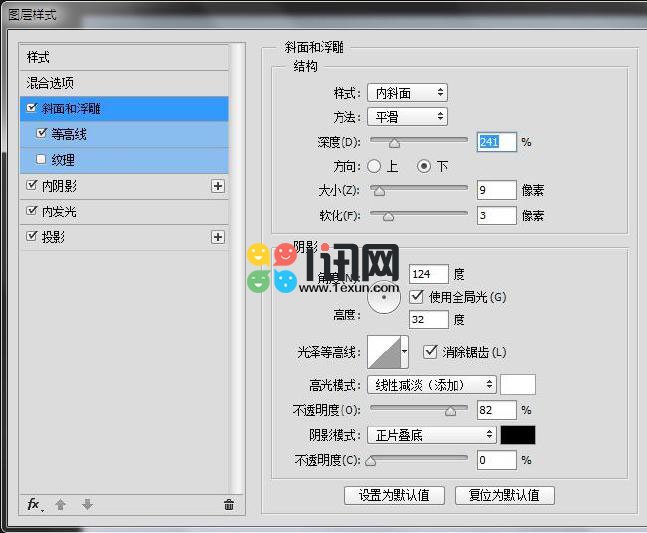This screenshot has width=647, height=533.
Task: Select the 等高线 sub-item row
Action: 124,134
